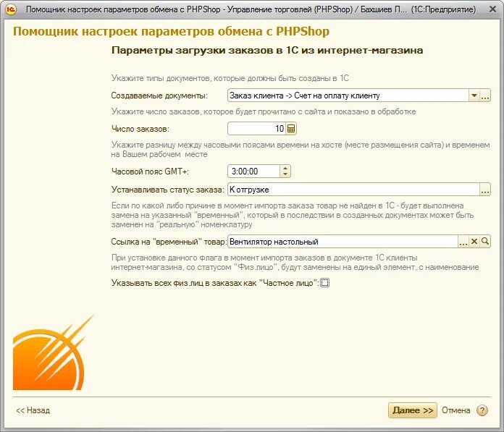
Task: Click into Число заказов input field
Action: tap(257, 129)
